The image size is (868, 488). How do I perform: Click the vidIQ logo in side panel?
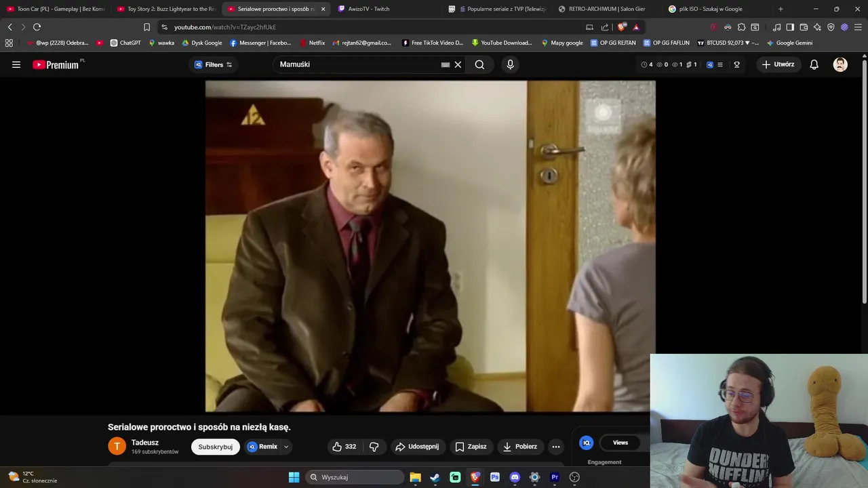(587, 443)
